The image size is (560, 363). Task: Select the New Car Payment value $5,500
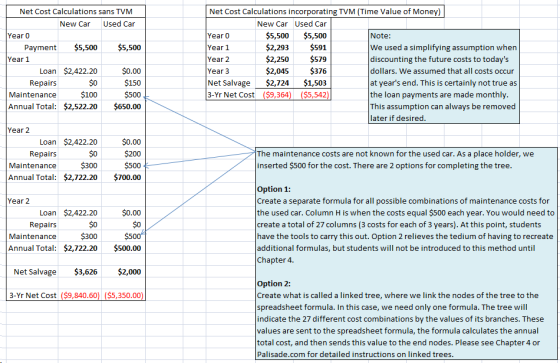(x=86, y=48)
